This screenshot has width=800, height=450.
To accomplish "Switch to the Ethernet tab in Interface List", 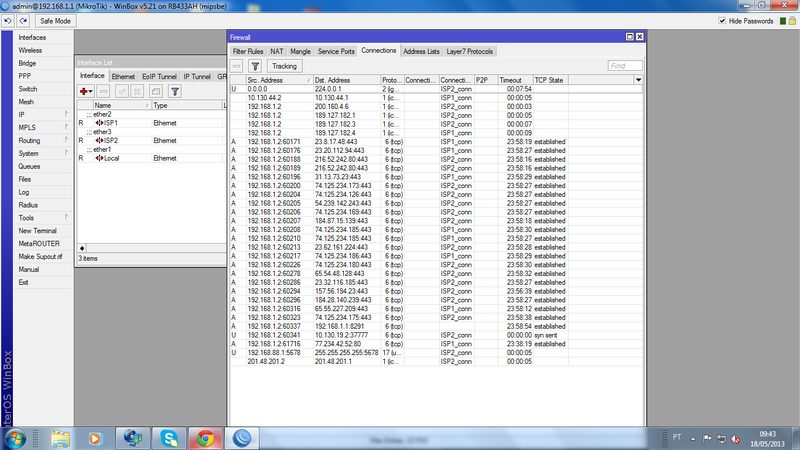I will [x=123, y=77].
